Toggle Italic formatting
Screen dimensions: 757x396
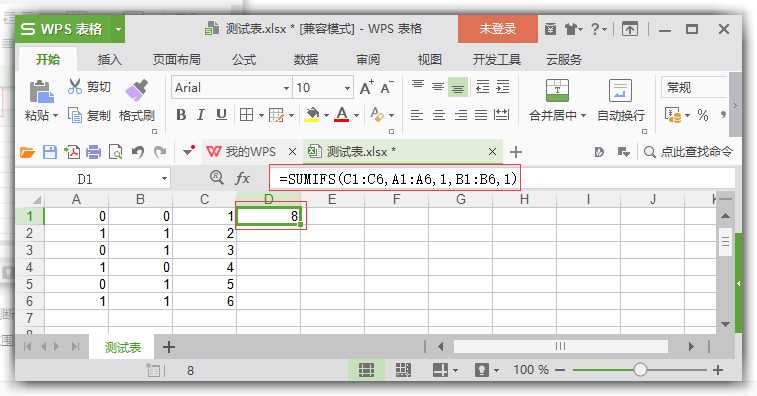[200, 115]
